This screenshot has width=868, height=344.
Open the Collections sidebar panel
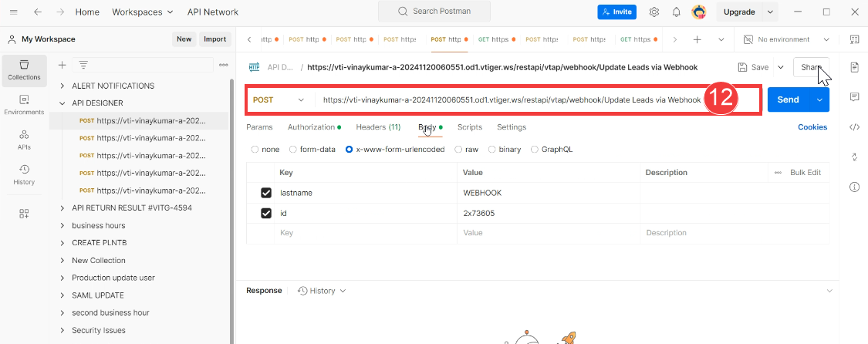pos(24,70)
